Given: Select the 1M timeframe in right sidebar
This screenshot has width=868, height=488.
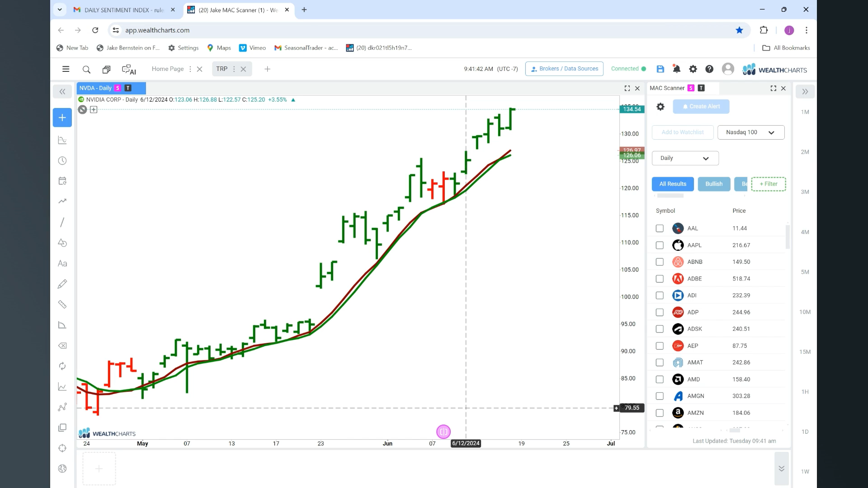Looking at the screenshot, I should coord(805,112).
